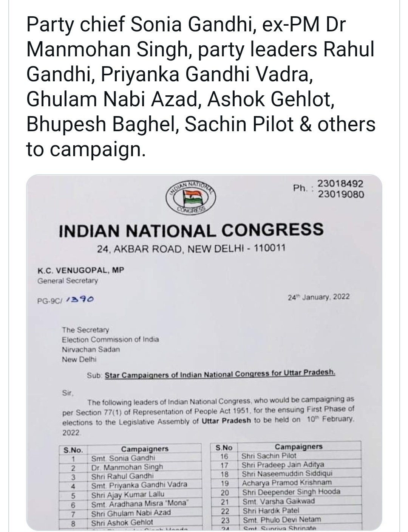Click the date 24th January, 2022
This screenshot has height=532, width=408.
point(318,297)
